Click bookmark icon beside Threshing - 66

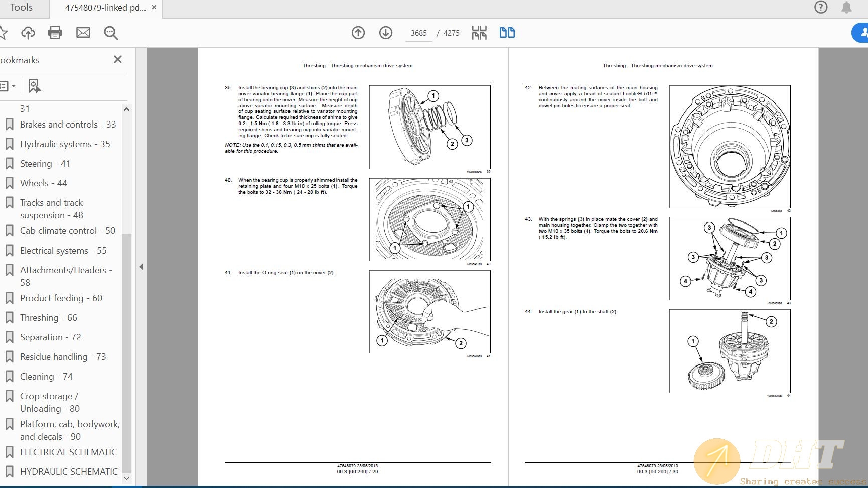click(9, 318)
